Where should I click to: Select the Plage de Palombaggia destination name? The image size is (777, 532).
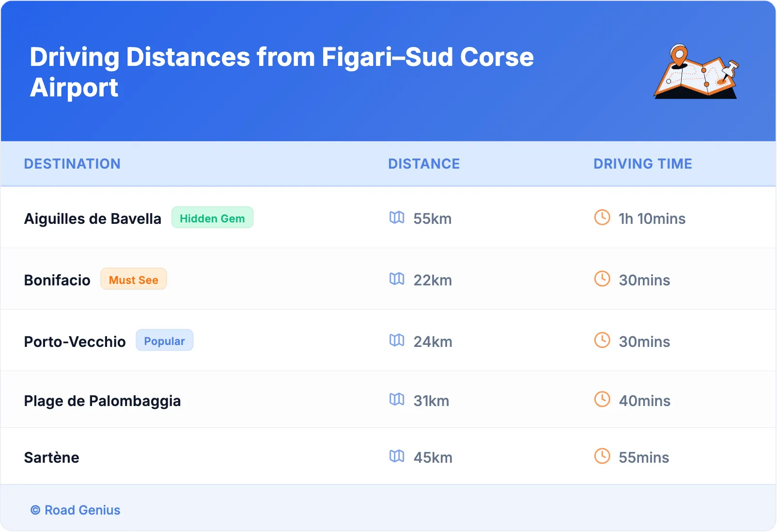[102, 401]
